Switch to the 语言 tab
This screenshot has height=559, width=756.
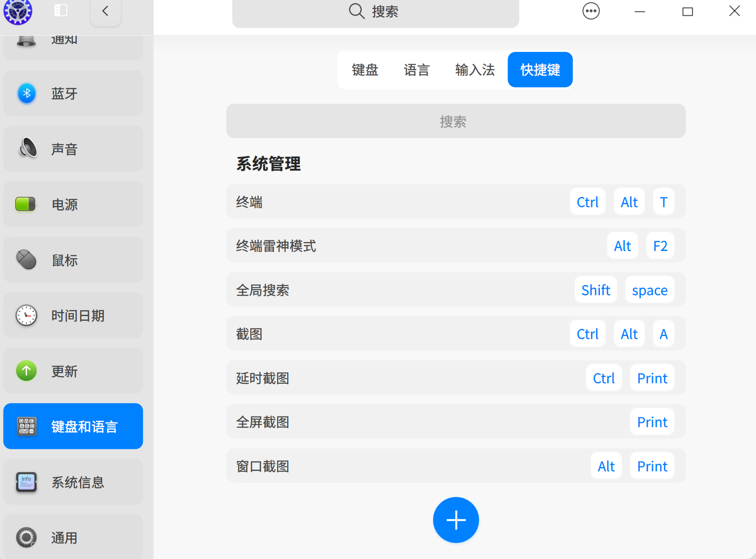click(417, 70)
